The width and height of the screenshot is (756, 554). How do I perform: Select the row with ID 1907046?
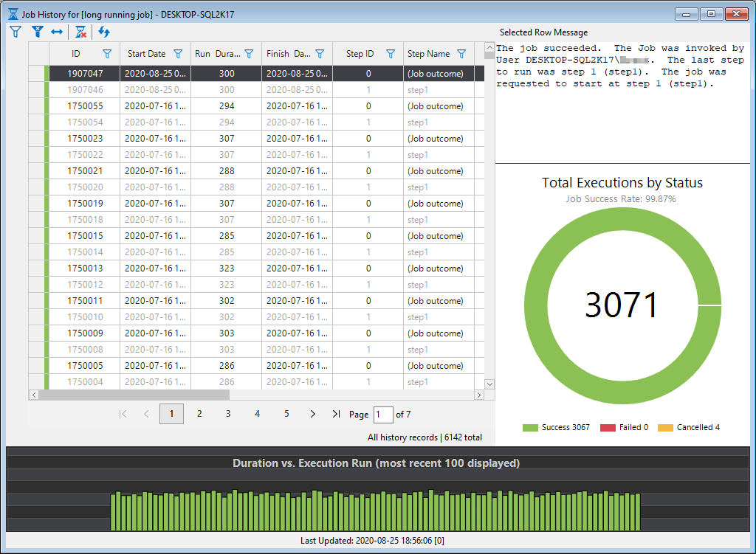(x=256, y=90)
